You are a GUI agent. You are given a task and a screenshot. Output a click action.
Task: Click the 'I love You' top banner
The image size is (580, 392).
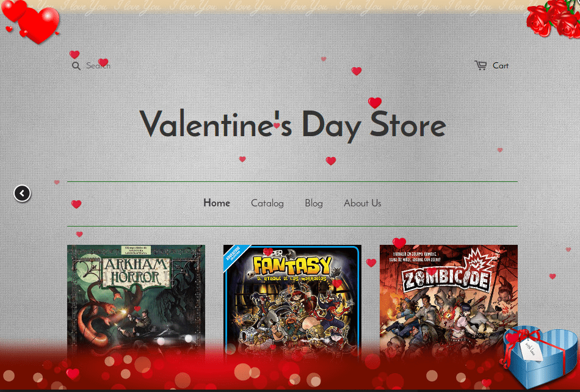290,6
